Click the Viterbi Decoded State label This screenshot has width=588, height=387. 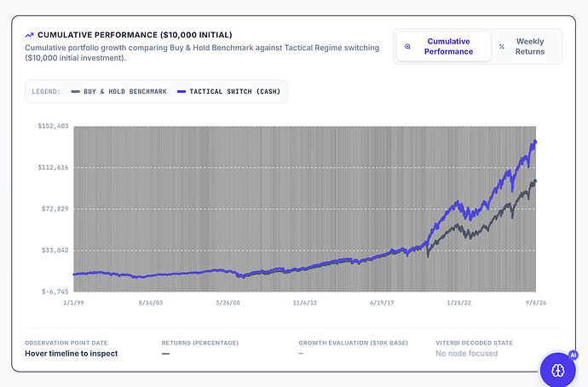[474, 343]
